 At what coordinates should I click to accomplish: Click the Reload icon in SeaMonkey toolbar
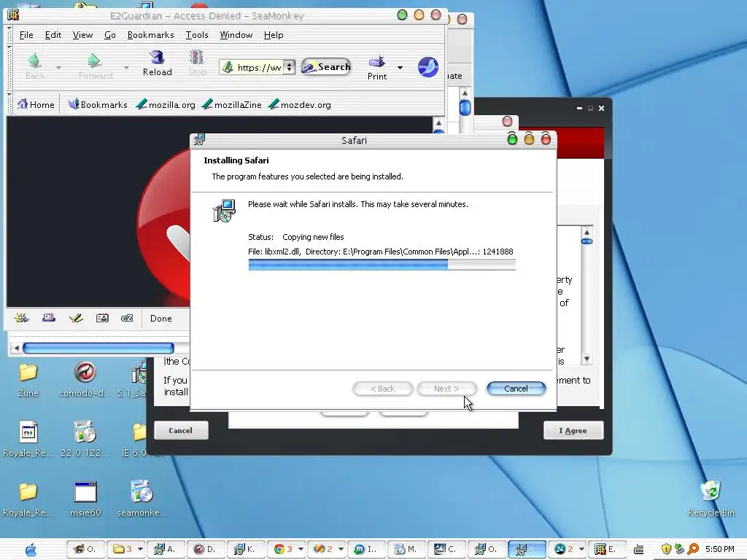pos(157,58)
